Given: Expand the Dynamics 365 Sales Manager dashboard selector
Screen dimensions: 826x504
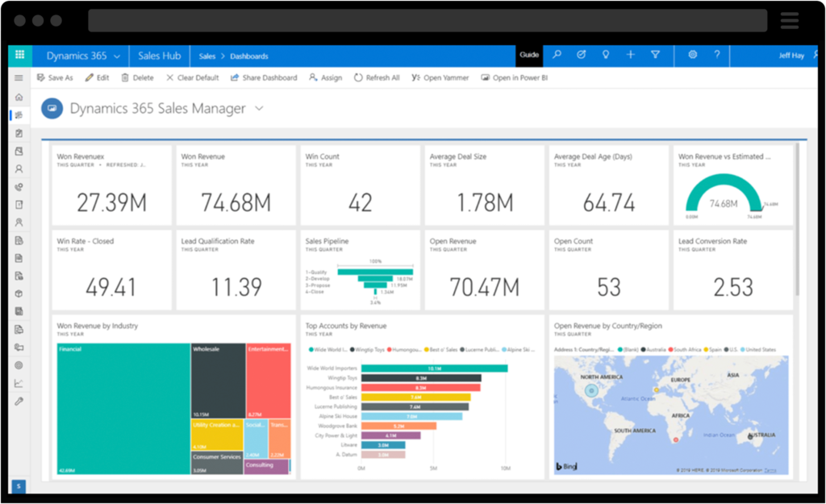Looking at the screenshot, I should coord(259,109).
